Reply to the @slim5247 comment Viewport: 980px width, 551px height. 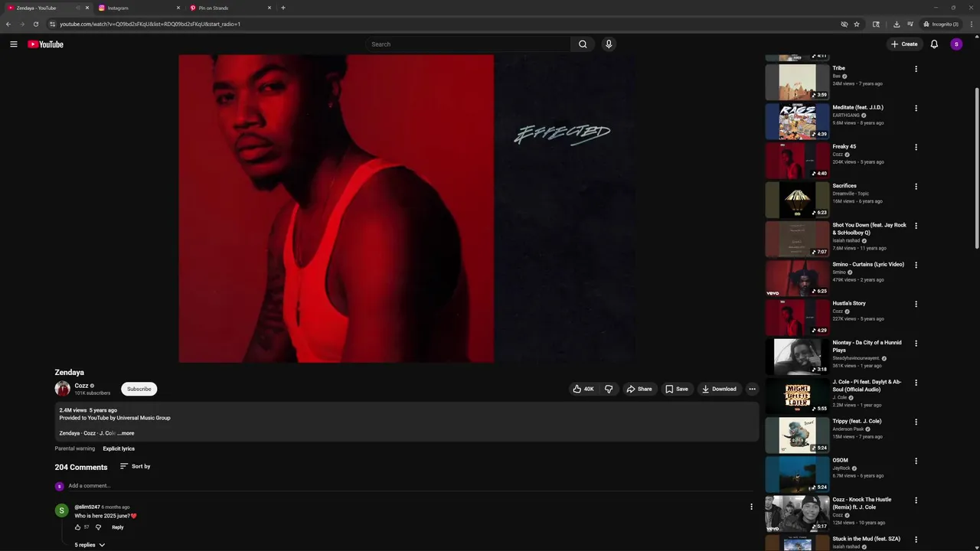tap(118, 527)
